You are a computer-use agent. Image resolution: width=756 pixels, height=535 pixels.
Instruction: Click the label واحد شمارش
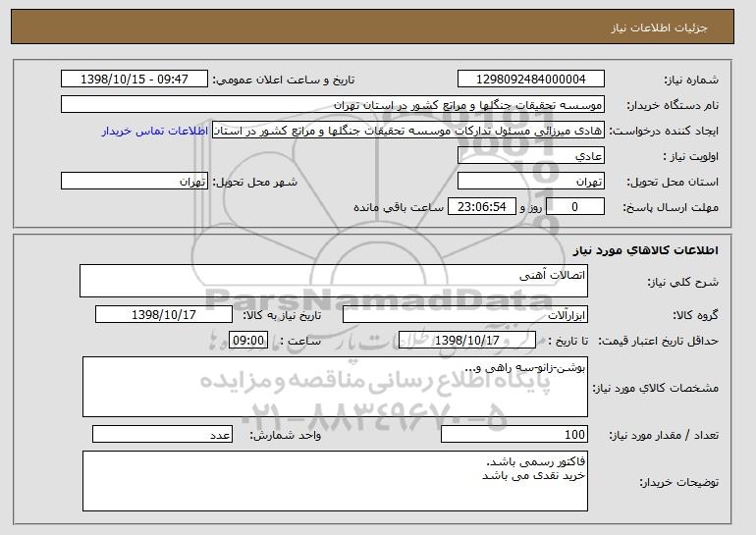(x=285, y=436)
